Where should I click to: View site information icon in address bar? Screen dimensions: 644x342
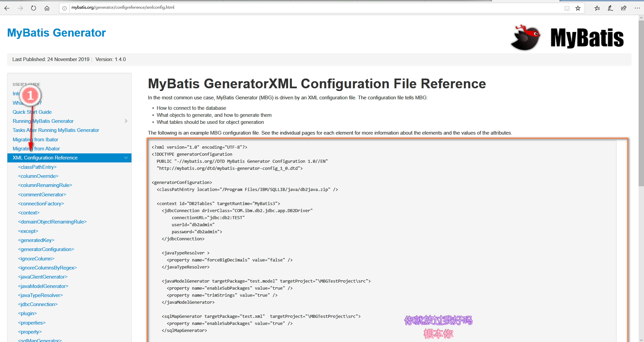click(x=64, y=8)
